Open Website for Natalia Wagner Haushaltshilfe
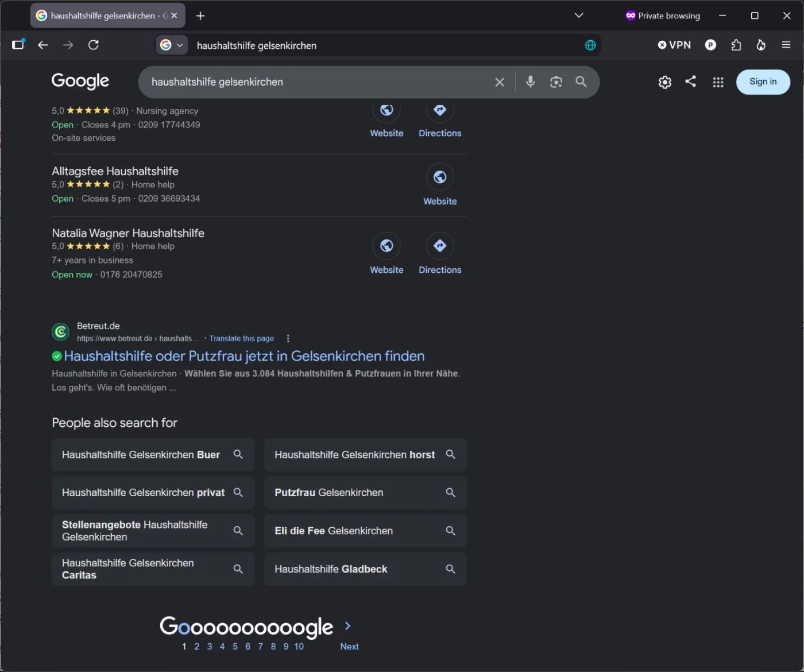This screenshot has height=672, width=804. coord(386,253)
